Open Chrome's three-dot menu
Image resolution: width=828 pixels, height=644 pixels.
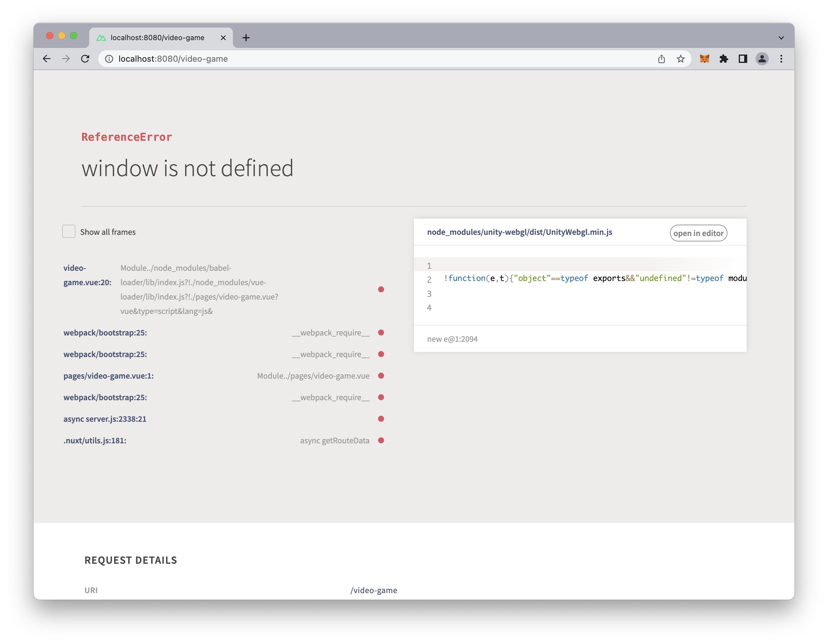(781, 59)
